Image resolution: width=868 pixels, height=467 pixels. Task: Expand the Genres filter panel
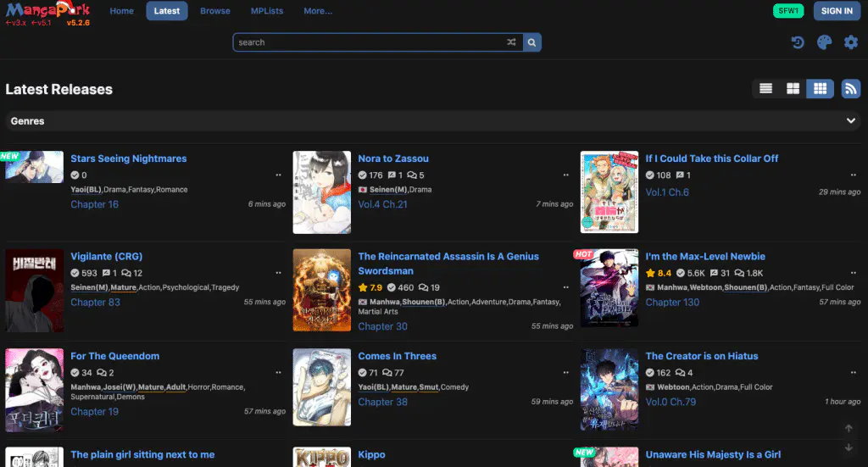click(433, 120)
